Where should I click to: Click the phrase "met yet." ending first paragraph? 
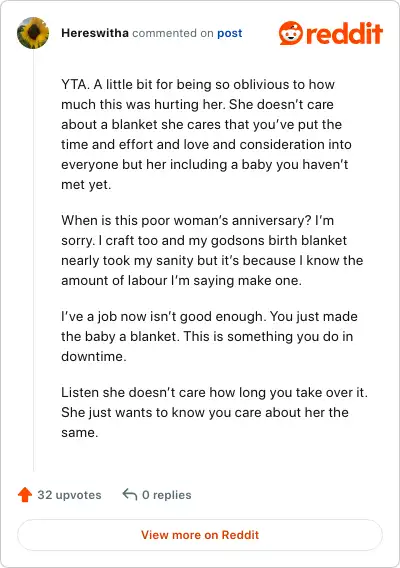click(x=86, y=185)
